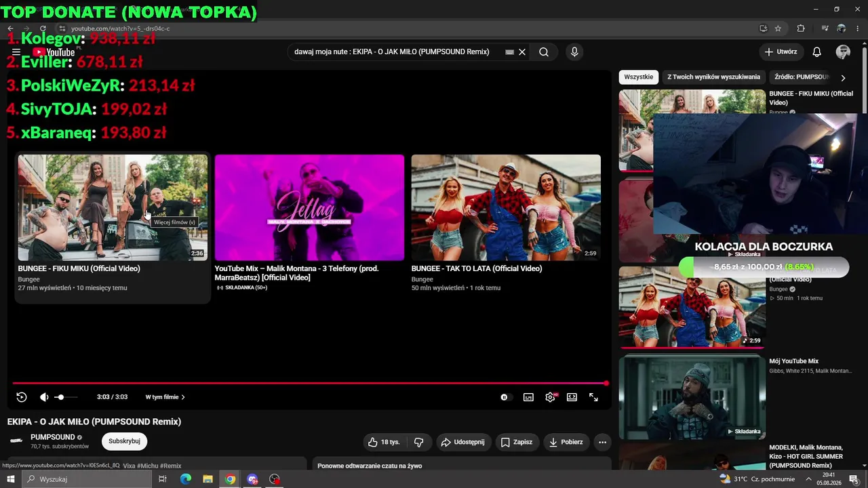Screen dimensions: 868x488
Task: Open Chrome profile avatar in toolbar
Action: 842,28
